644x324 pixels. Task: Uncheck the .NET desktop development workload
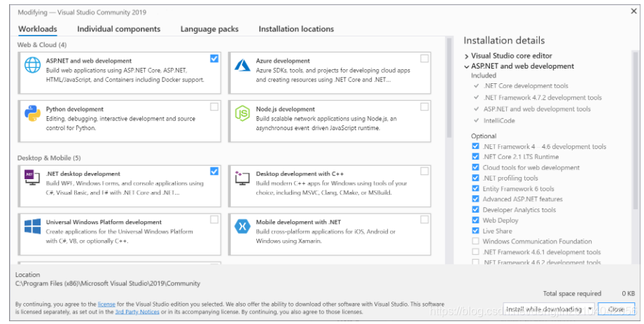pyautogui.click(x=214, y=171)
